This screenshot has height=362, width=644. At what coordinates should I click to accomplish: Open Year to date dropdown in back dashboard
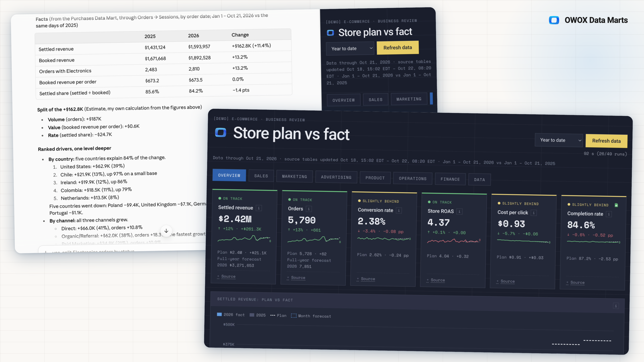pos(350,49)
